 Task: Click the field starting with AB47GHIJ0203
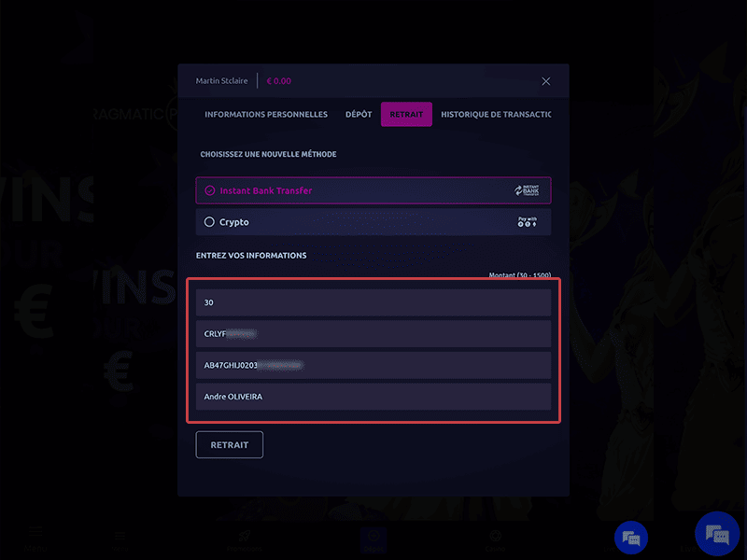coord(373,365)
